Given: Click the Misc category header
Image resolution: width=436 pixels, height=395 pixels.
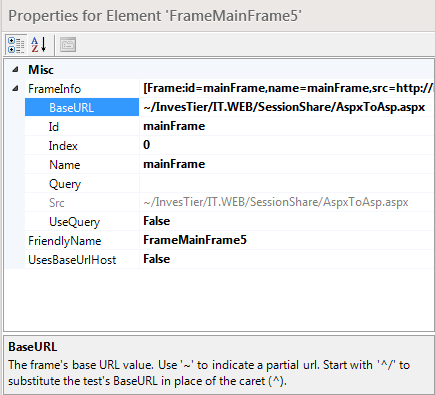Looking at the screenshot, I should tap(41, 70).
